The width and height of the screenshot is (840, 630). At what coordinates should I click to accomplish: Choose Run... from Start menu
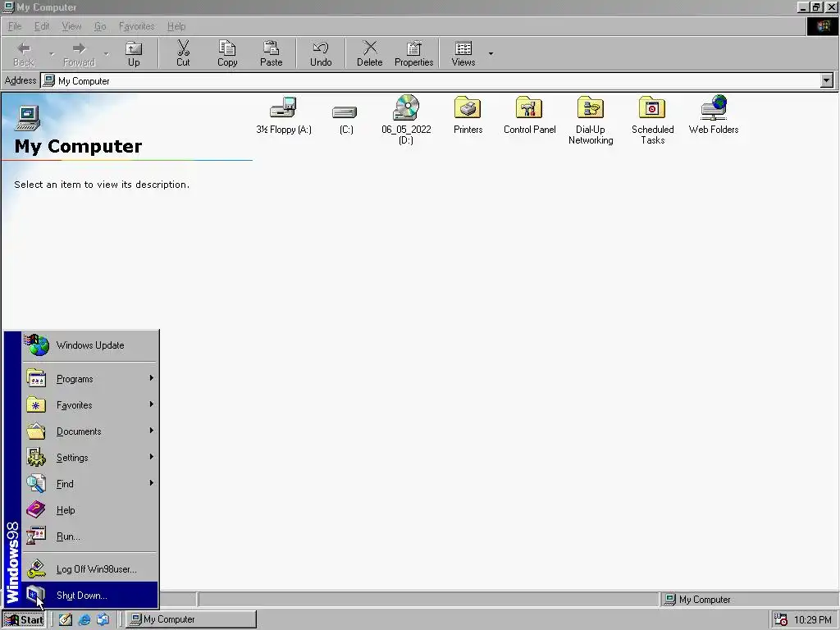coord(90,536)
